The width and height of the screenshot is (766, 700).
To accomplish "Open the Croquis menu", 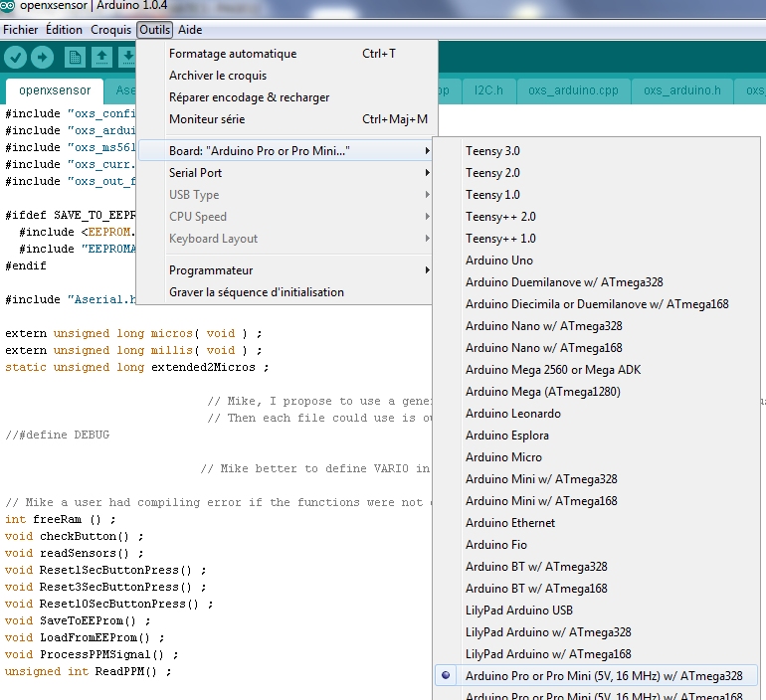I will coord(110,30).
